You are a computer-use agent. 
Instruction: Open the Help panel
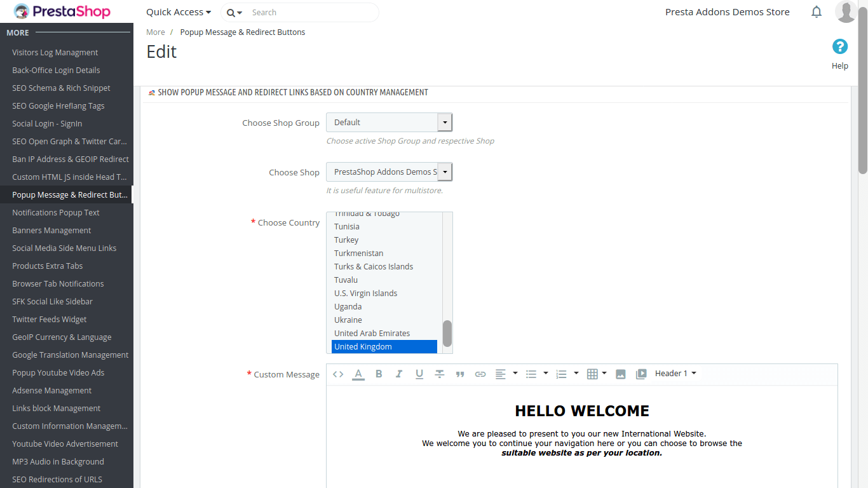coord(839,53)
